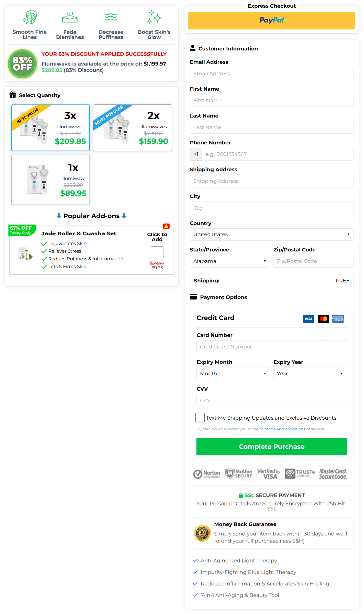This screenshot has height=615, width=364.
Task: Click the Norton by Symantec security badge
Action: point(207,473)
